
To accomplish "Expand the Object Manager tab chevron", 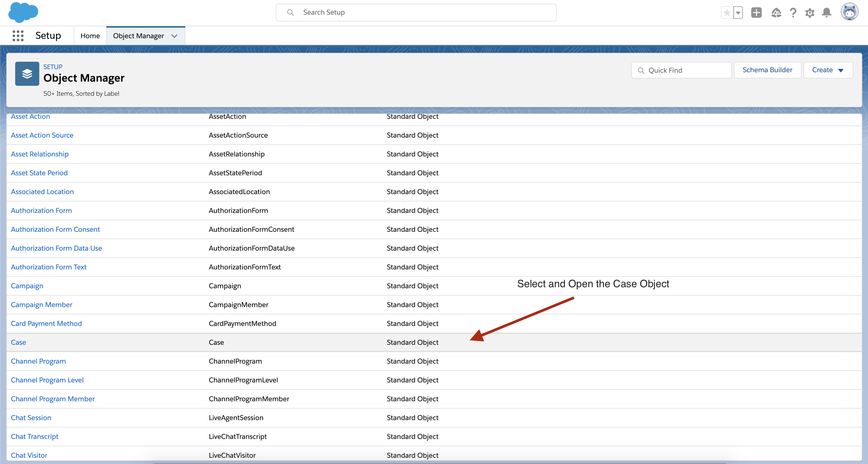I will pyautogui.click(x=174, y=36).
